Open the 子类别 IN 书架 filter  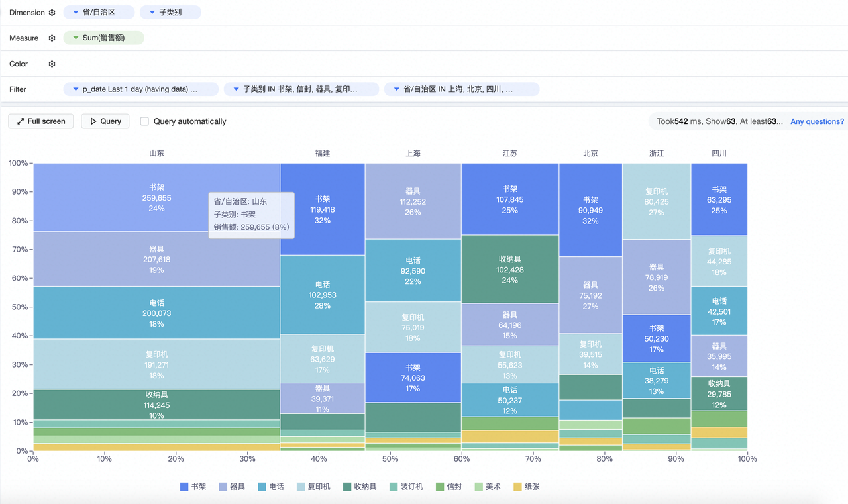click(301, 89)
